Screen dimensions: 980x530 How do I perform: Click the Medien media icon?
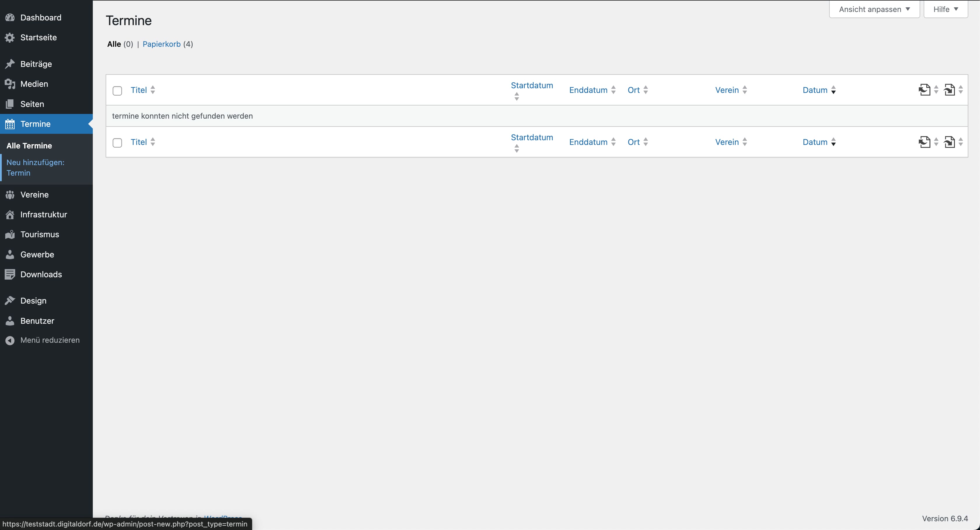point(10,84)
